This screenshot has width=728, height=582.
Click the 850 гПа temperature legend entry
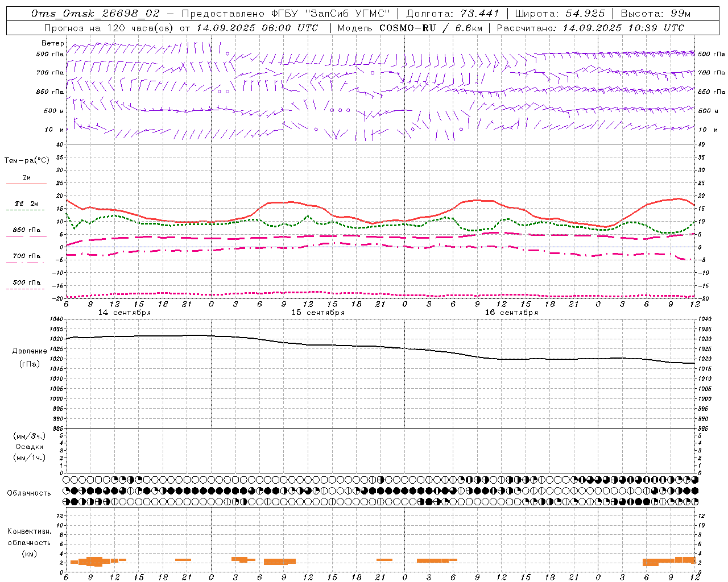[x=27, y=230]
